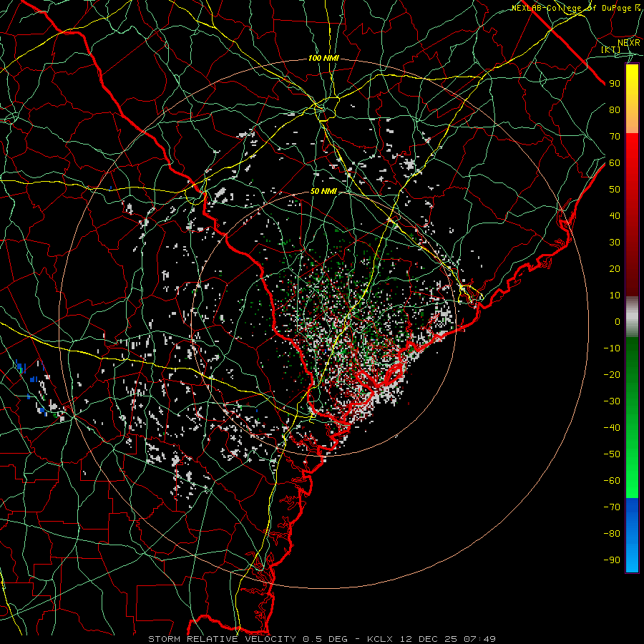Click the -60 knot label on the velocity scale
Screen dimensions: 644x644
tap(612, 481)
